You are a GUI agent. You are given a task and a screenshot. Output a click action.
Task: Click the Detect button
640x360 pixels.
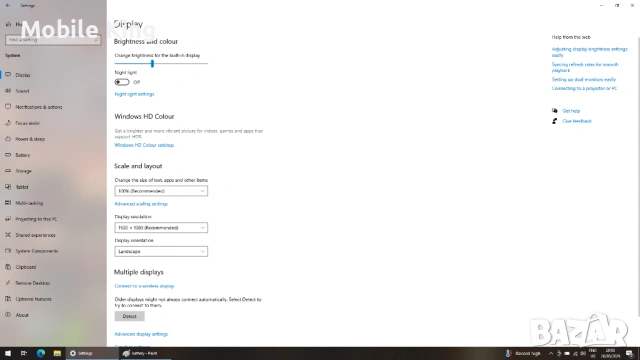[129, 316]
